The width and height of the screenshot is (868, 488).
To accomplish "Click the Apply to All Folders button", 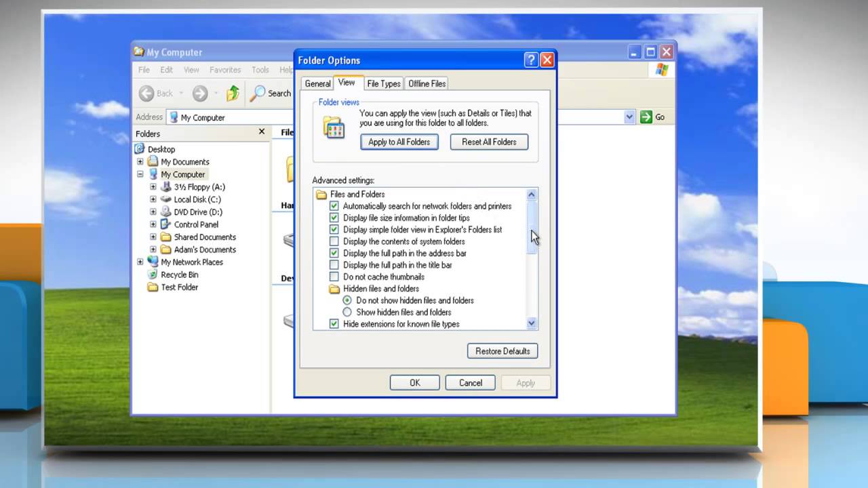I will pos(399,142).
